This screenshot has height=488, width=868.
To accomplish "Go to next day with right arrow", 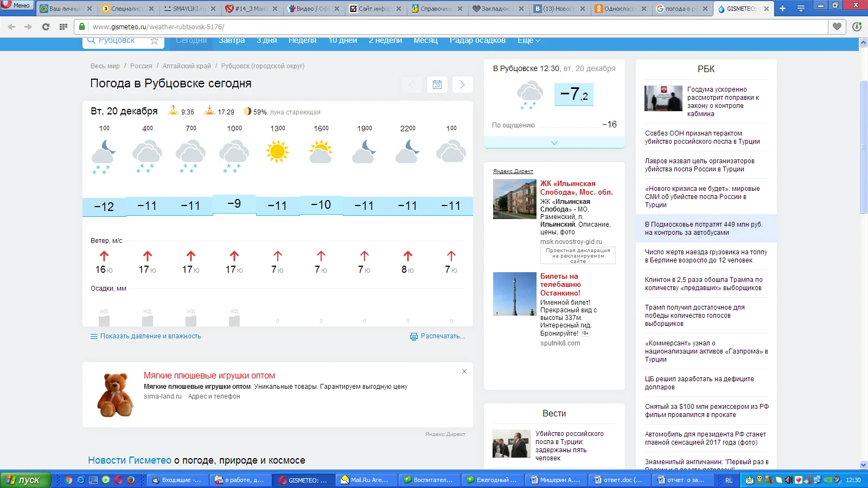I will [462, 85].
